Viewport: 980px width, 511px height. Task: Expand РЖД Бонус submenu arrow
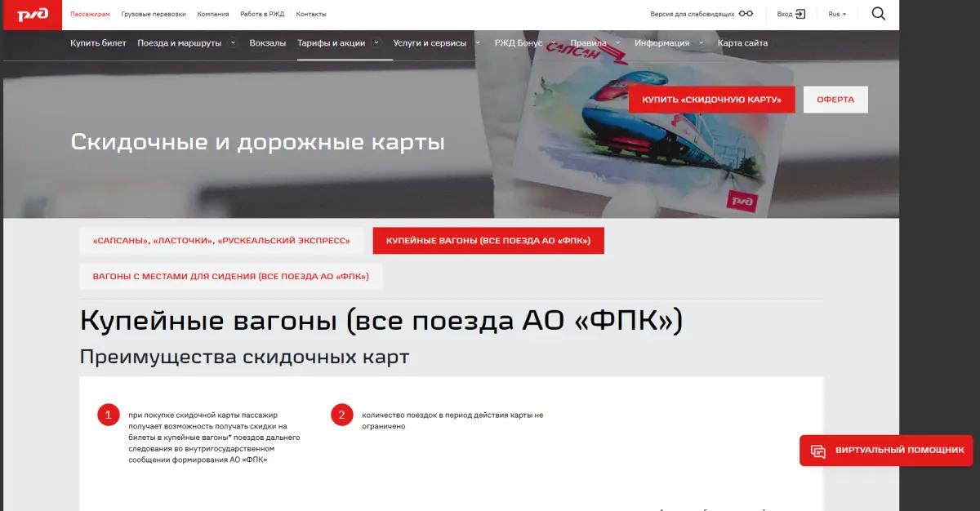(553, 42)
